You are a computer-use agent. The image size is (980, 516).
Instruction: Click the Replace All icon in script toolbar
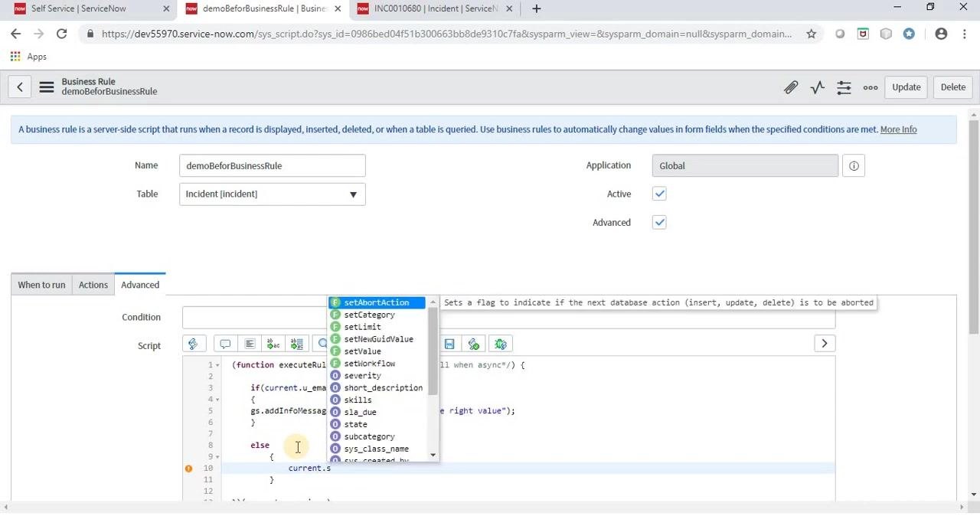[297, 344]
